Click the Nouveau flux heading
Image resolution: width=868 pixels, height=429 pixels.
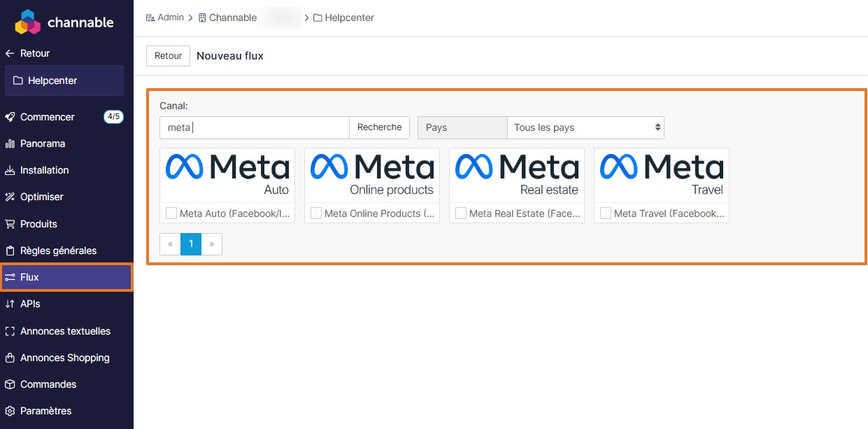[230, 56]
